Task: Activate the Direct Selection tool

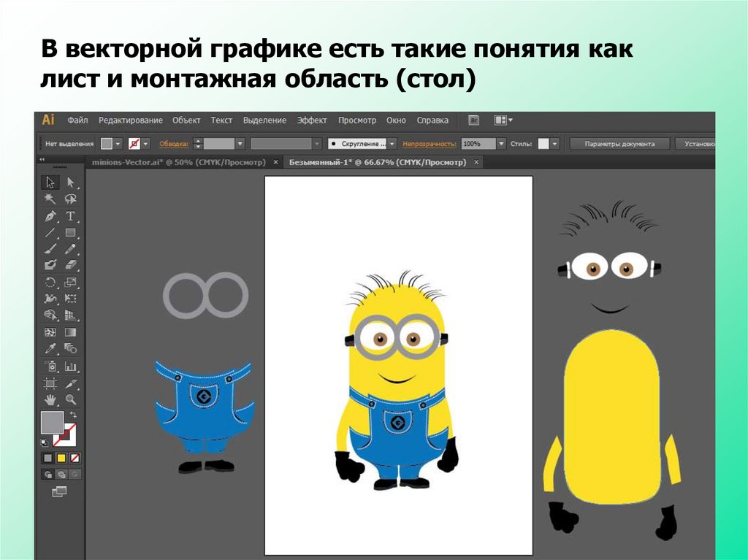Action: (x=71, y=182)
